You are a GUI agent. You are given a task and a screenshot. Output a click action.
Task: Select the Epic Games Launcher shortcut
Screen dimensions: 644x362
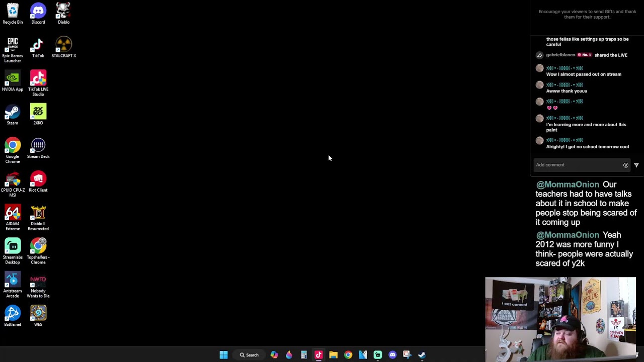(13, 49)
